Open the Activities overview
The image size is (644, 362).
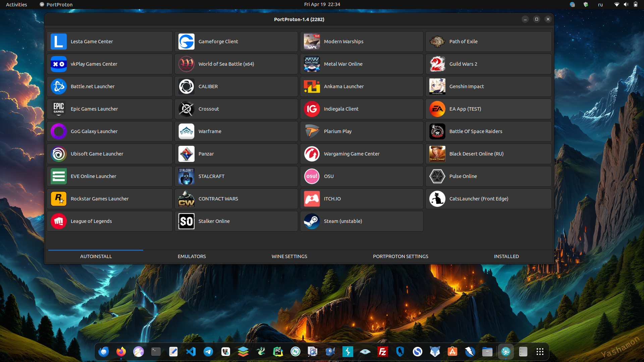(16, 4)
